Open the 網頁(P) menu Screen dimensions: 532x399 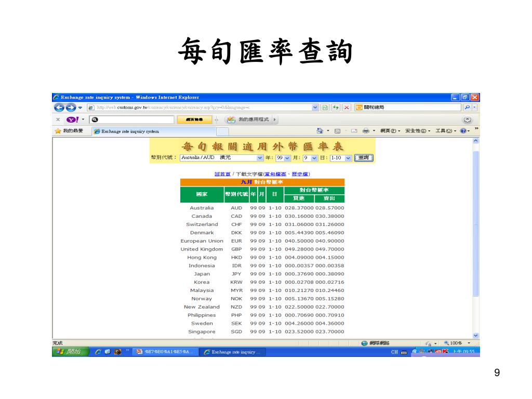[x=390, y=130]
